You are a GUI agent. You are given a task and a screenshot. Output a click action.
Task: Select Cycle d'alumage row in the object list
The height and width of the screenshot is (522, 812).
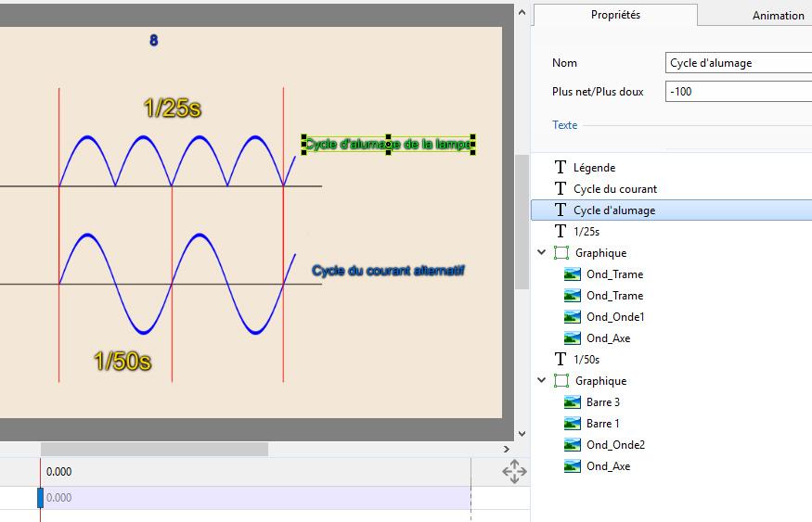(672, 210)
